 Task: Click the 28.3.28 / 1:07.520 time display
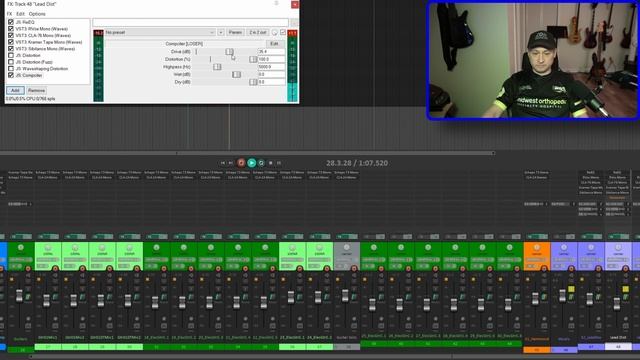click(357, 163)
